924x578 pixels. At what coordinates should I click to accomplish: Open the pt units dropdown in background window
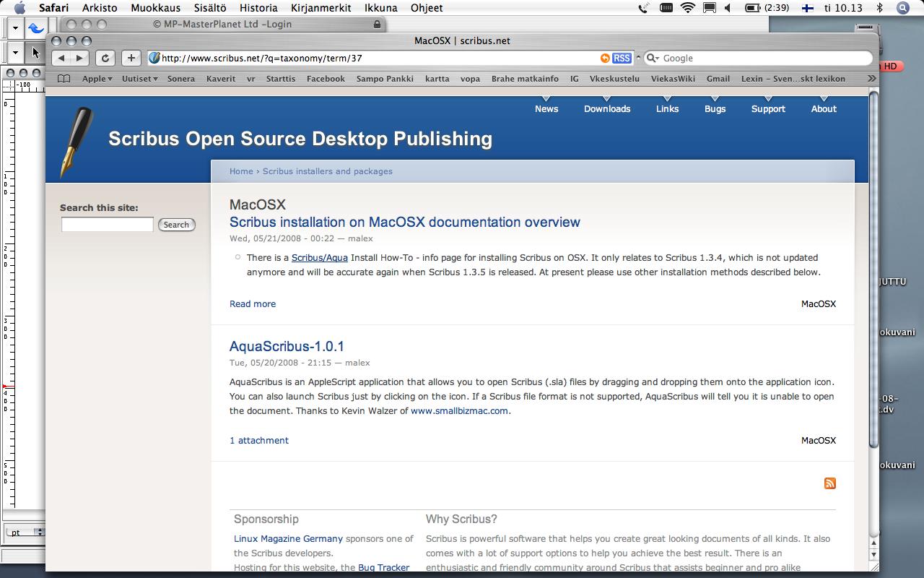(25, 532)
